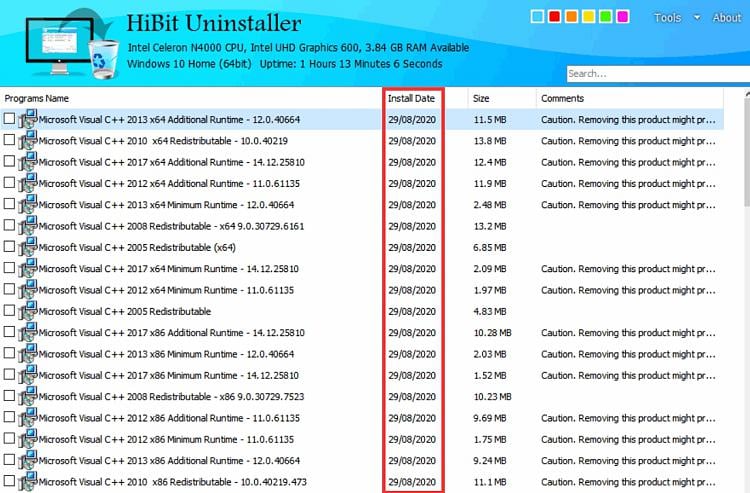Click install date in 1.52 MB row
The image size is (750, 493).
(412, 375)
